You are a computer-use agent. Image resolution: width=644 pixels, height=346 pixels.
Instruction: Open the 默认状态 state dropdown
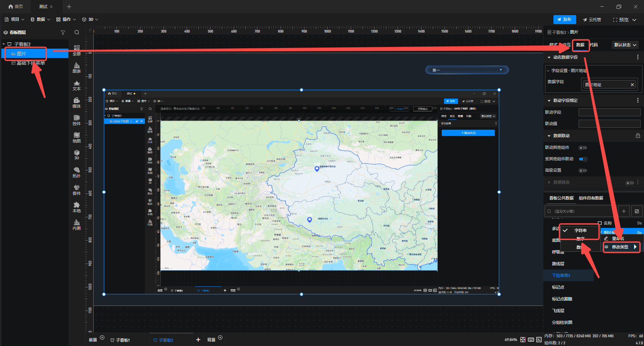(625, 45)
